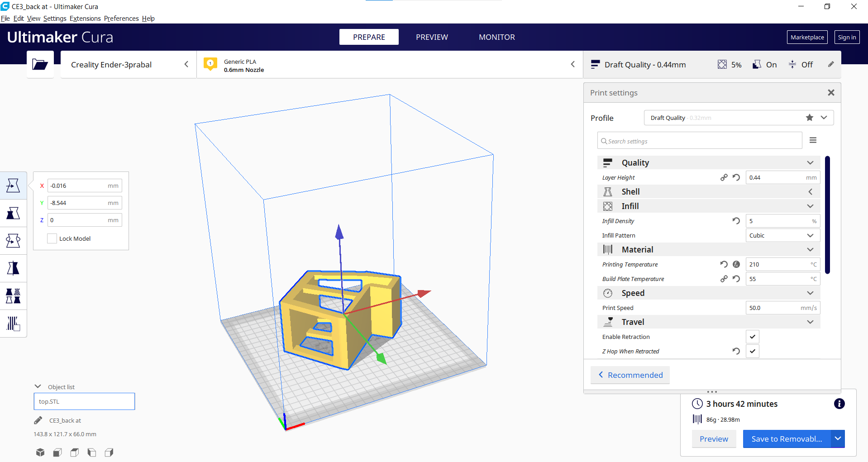
Task: Open Per Model Settings tool
Action: [13, 296]
